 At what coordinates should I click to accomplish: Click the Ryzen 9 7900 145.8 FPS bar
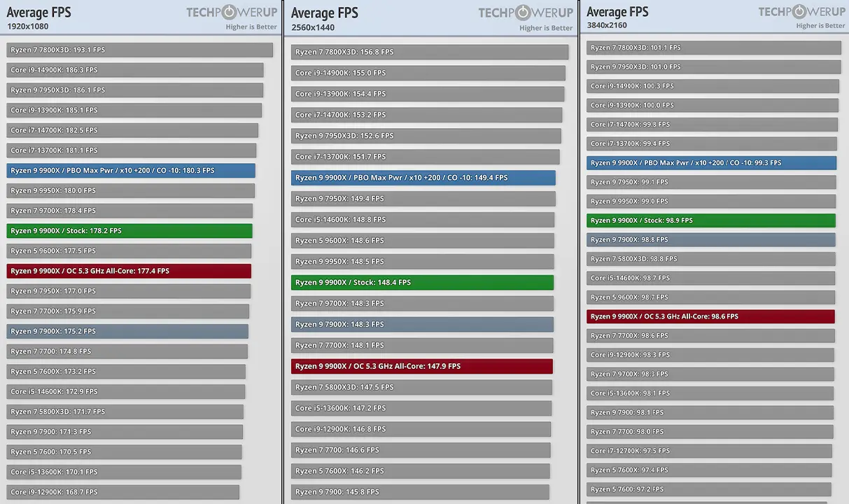[x=420, y=492]
